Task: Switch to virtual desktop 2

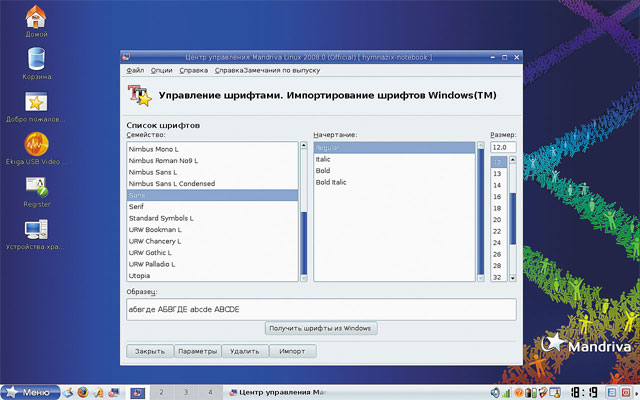Action: tap(162, 392)
